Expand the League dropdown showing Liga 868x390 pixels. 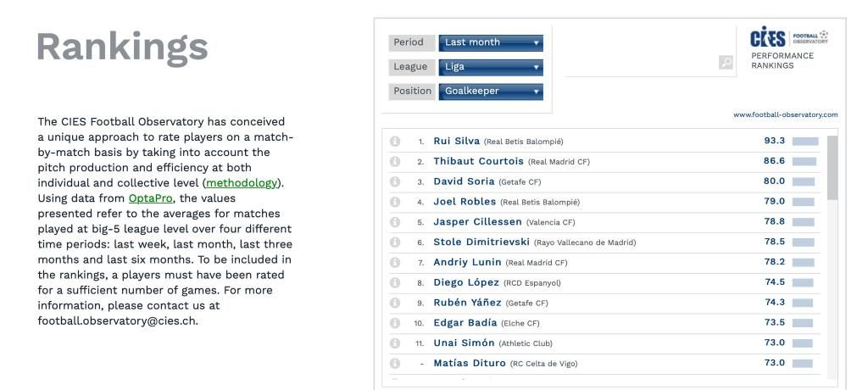(491, 66)
